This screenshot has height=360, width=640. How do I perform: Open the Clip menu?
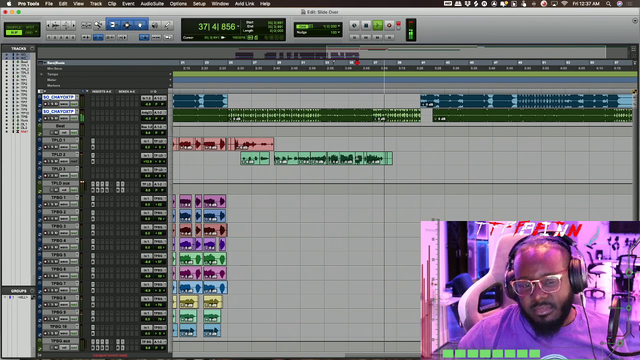pos(112,4)
